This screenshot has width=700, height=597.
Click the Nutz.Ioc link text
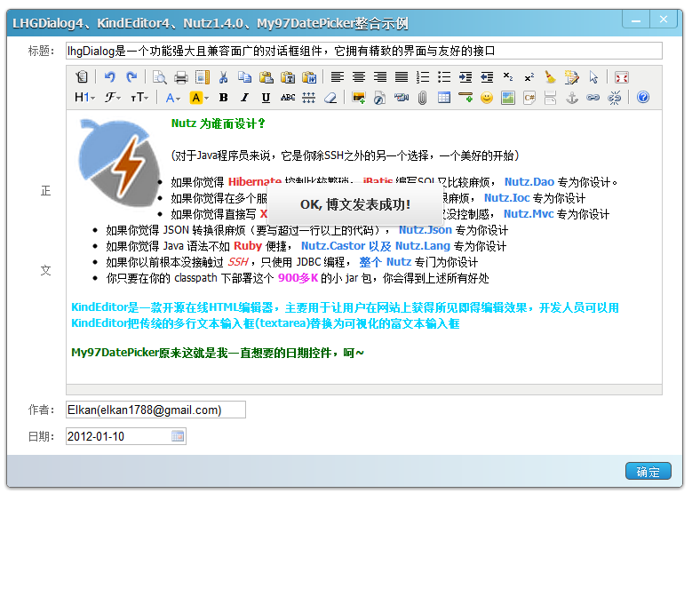click(506, 198)
